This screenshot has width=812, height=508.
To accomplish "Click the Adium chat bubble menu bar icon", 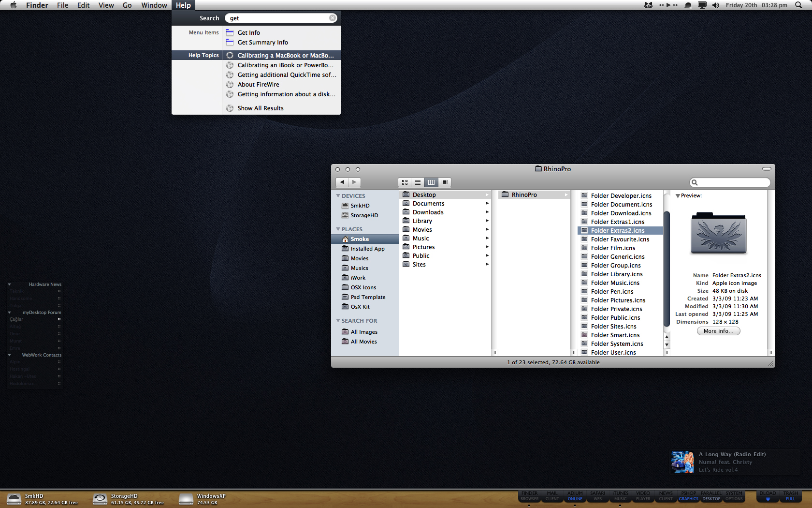I will [x=688, y=5].
